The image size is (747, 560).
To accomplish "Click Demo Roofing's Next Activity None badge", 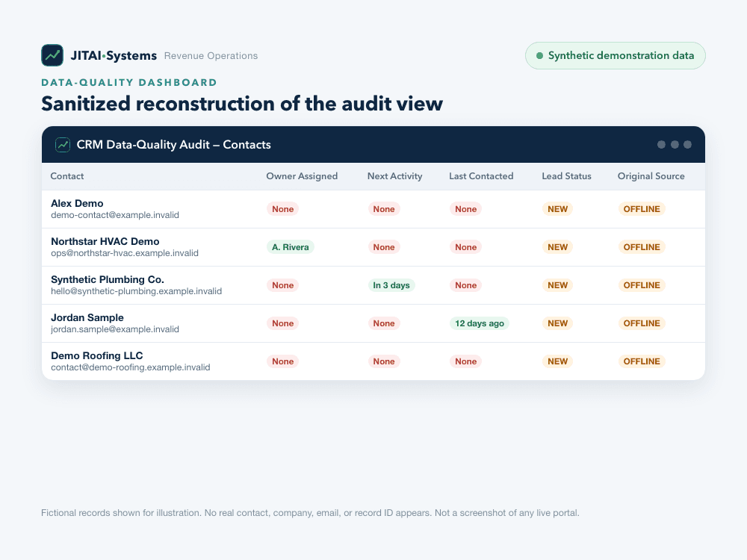I will pos(383,361).
